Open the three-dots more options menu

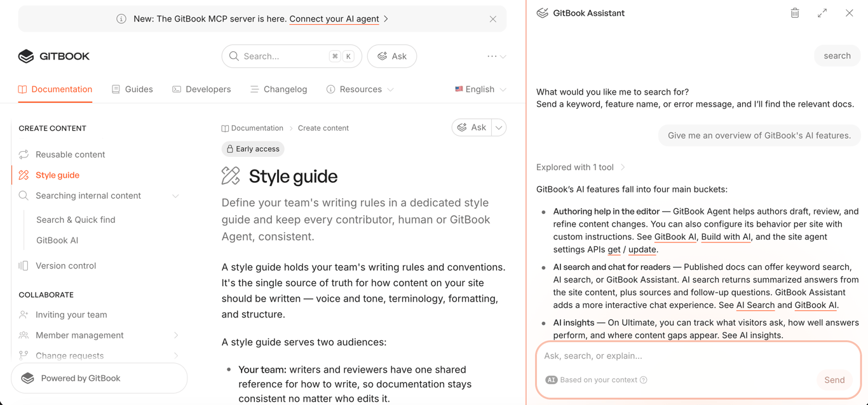click(496, 56)
